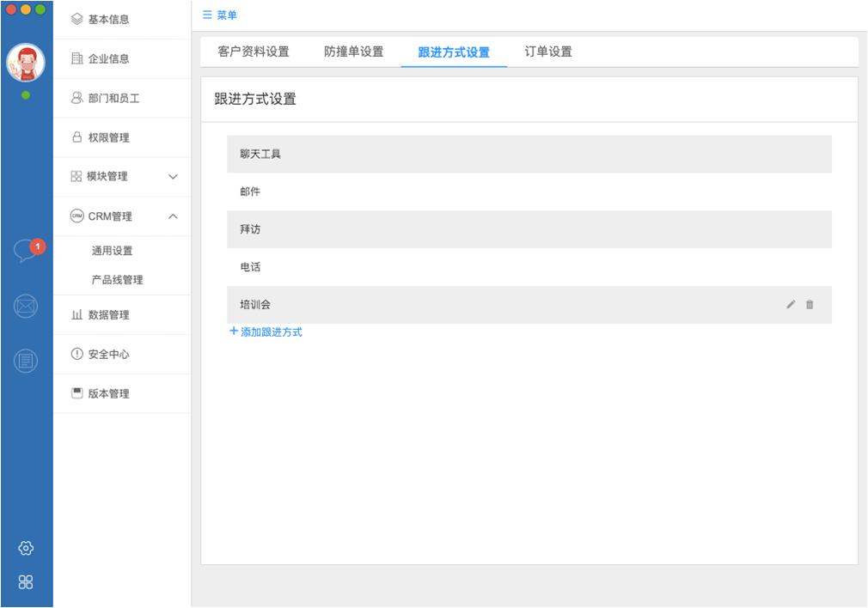This screenshot has height=608, width=868.
Task: Click the 模块管理 menu label
Action: (x=107, y=177)
